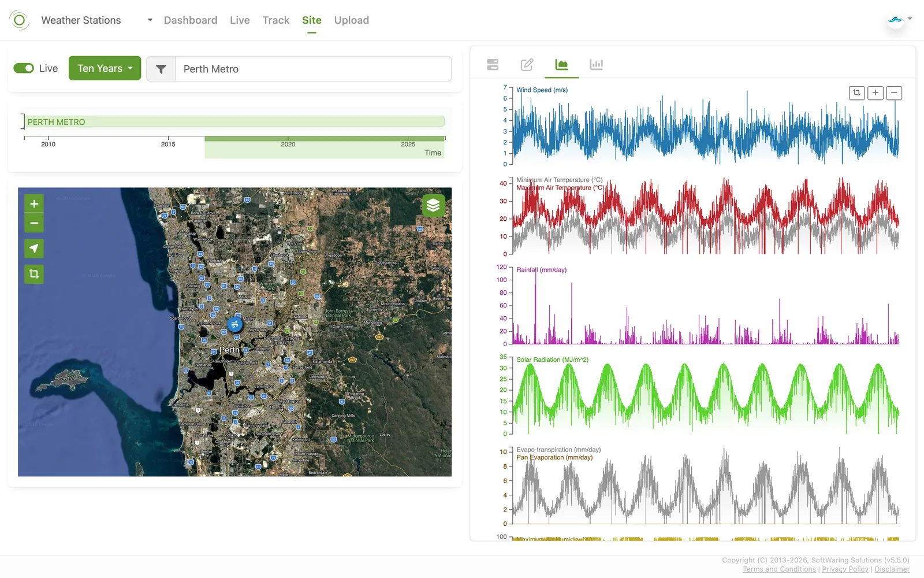The width and height of the screenshot is (924, 578).
Task: Activate the map crop selection tool
Action: coord(34,274)
